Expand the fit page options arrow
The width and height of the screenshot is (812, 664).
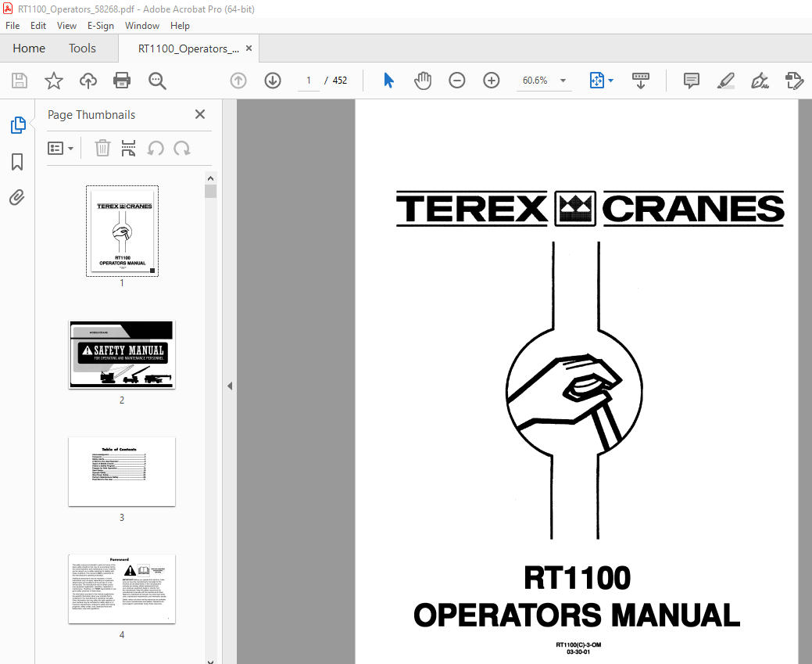[x=611, y=81]
